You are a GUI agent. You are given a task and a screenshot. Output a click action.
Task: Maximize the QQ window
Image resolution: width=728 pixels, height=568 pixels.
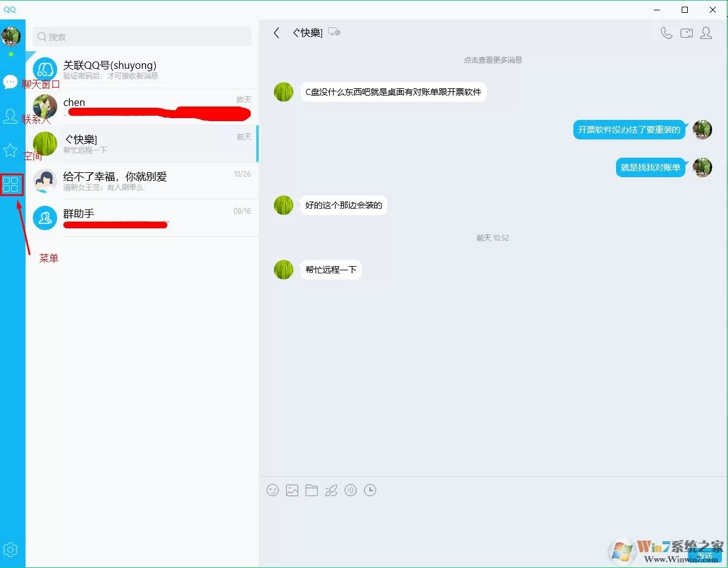tap(684, 10)
